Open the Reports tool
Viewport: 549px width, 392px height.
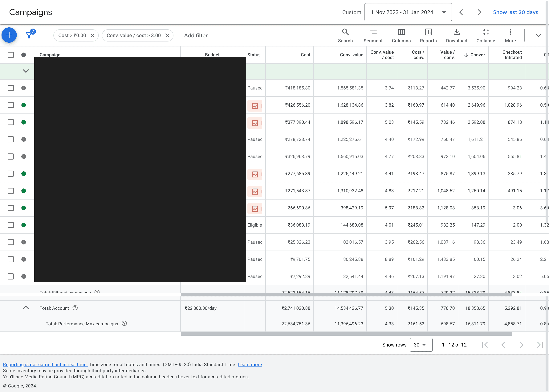(428, 35)
